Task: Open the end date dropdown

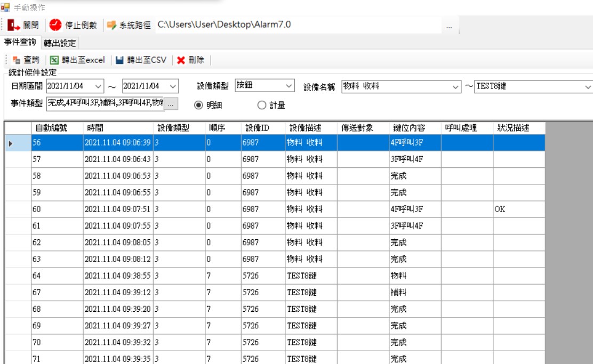Action: tap(173, 86)
